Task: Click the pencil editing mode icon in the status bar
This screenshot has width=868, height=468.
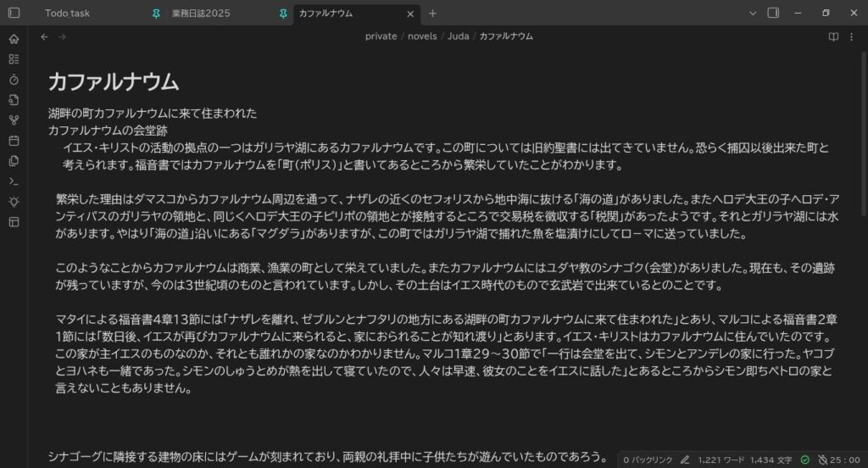Action: (684, 460)
